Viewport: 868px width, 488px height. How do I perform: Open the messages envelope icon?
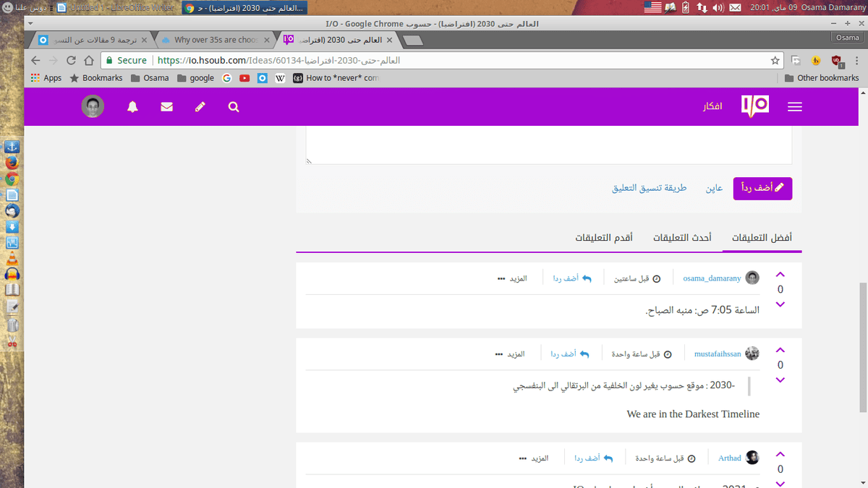pyautogui.click(x=166, y=107)
